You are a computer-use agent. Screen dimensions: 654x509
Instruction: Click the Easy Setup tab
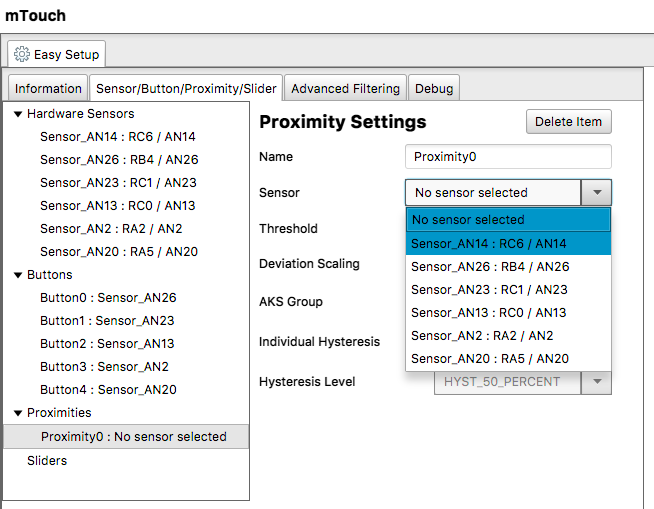[x=56, y=54]
